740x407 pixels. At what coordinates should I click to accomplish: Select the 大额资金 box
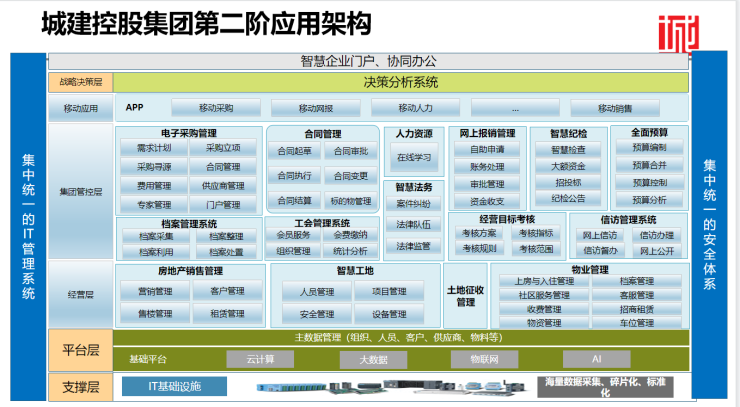click(x=568, y=166)
